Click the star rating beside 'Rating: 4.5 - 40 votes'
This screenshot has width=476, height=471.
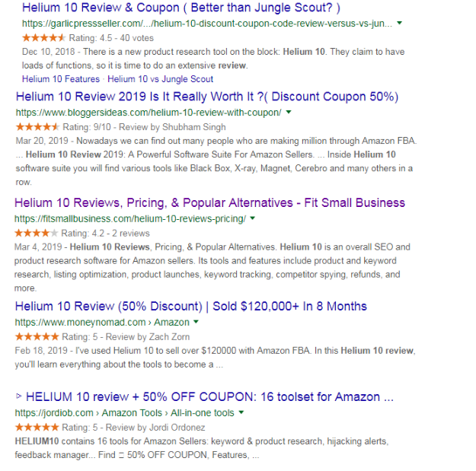click(x=43, y=38)
